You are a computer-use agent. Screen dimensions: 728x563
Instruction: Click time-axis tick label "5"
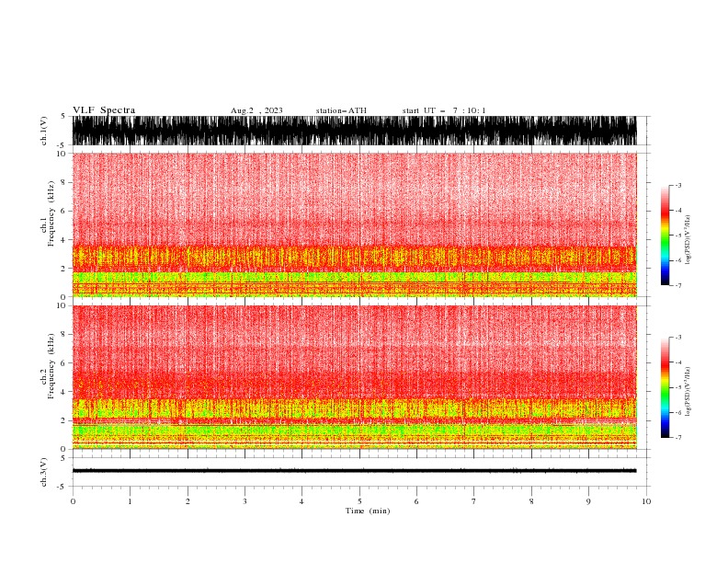point(359,501)
